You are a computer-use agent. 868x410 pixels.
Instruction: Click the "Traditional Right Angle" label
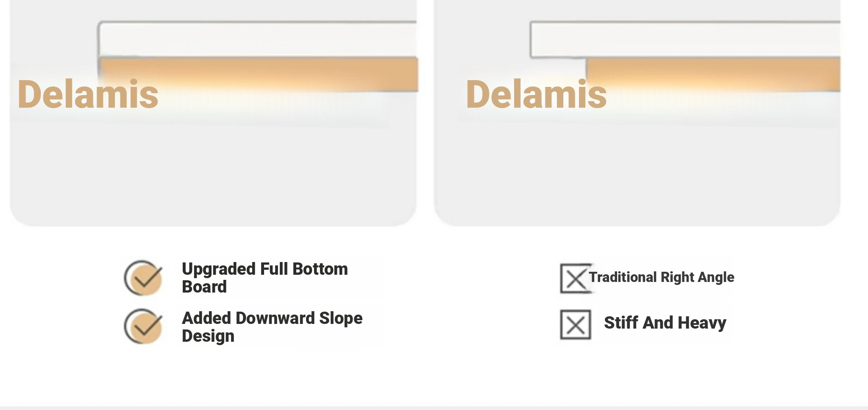[x=661, y=277]
